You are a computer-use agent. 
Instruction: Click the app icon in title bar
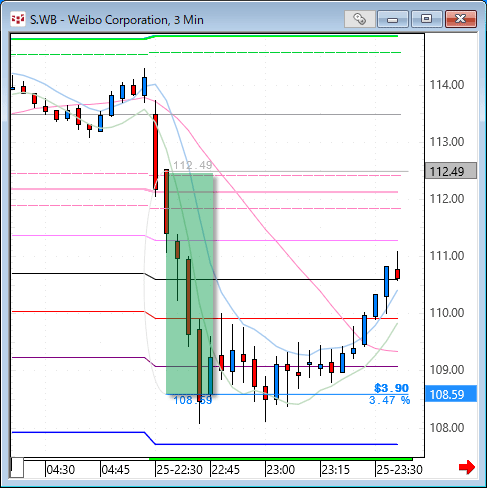click(18, 19)
